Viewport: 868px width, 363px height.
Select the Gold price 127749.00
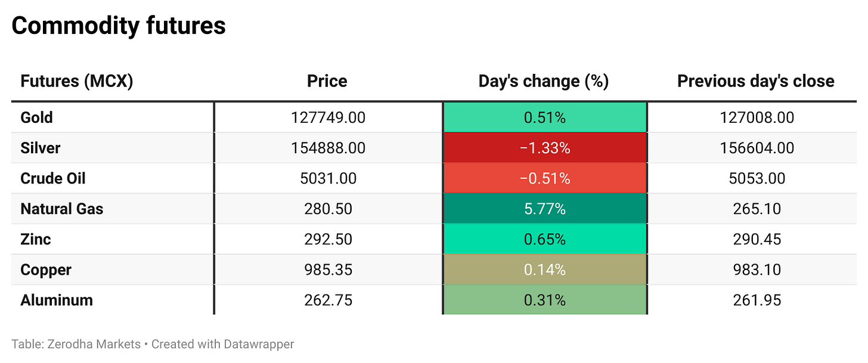click(328, 117)
